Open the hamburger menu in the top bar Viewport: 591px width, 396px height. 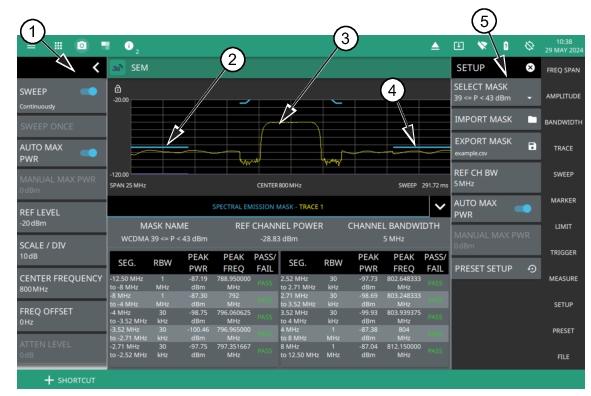[31, 46]
